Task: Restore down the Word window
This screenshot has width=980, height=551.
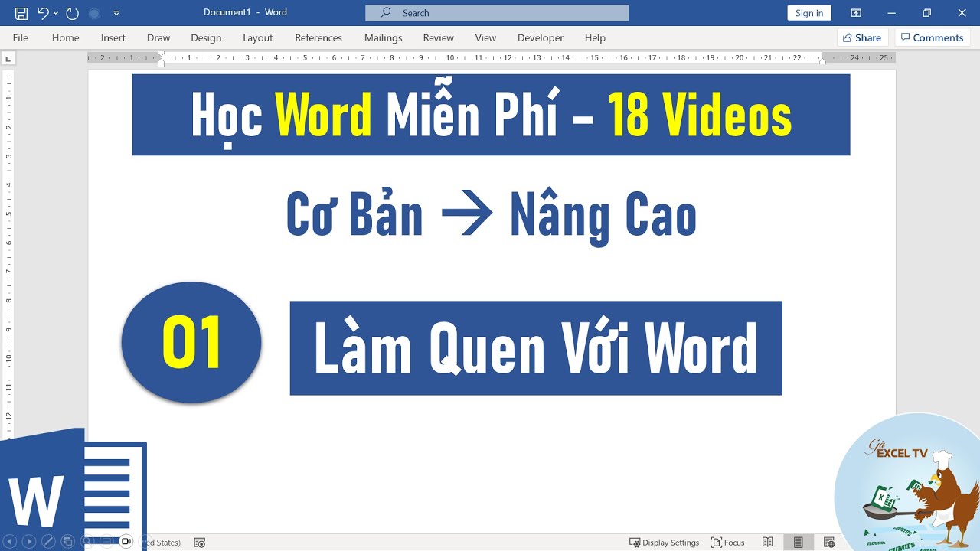Action: (x=926, y=13)
